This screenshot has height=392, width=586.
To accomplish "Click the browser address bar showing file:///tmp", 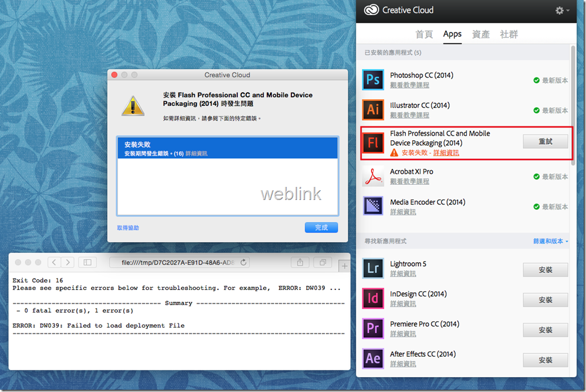I will tap(180, 262).
